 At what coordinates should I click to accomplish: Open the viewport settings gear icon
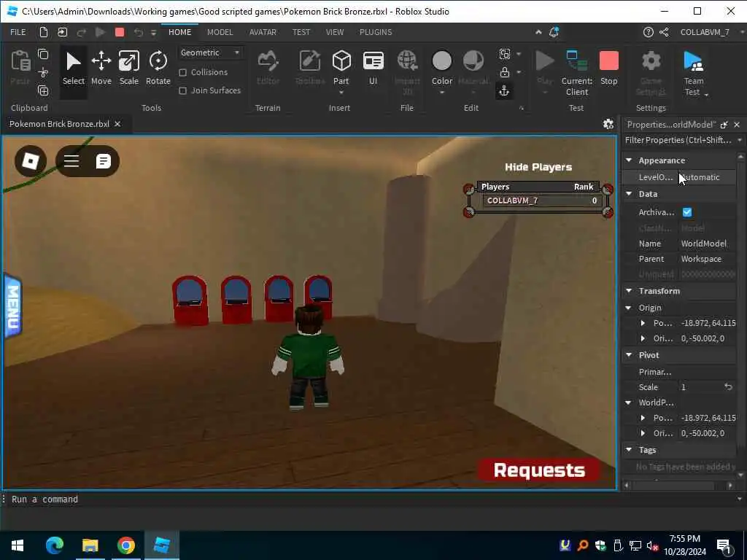coord(608,124)
